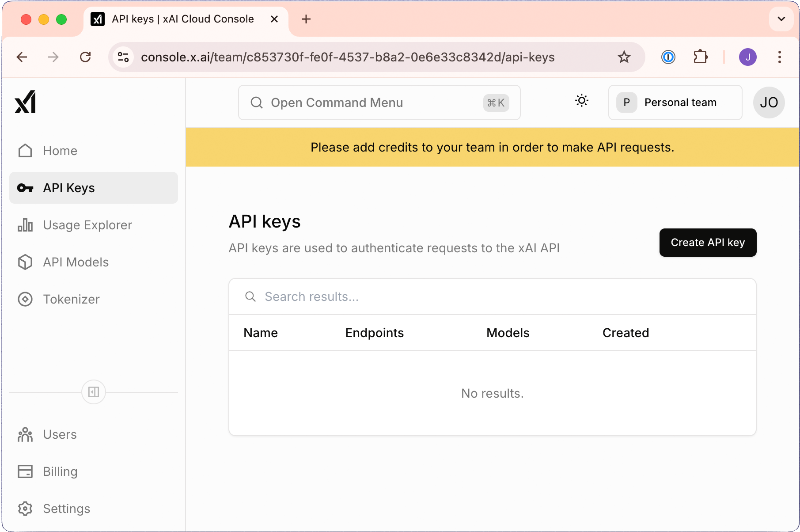This screenshot has height=532, width=800.
Task: Click the browser forward arrow
Action: click(53, 57)
